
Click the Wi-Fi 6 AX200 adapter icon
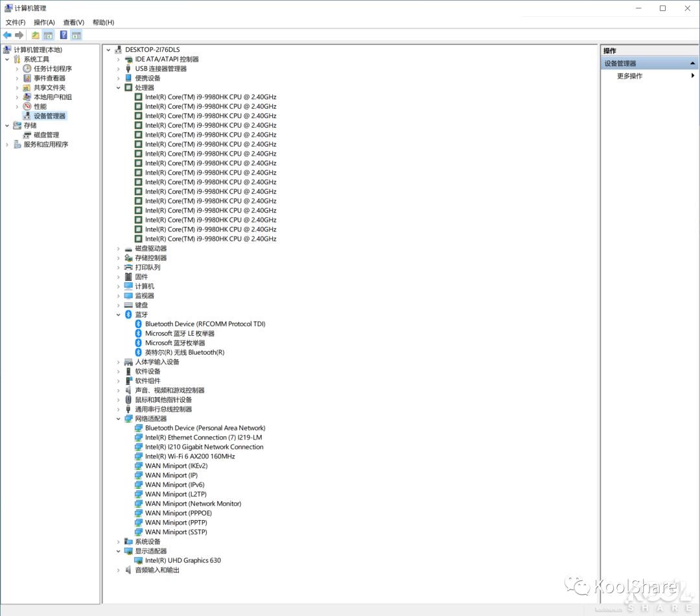pos(139,456)
